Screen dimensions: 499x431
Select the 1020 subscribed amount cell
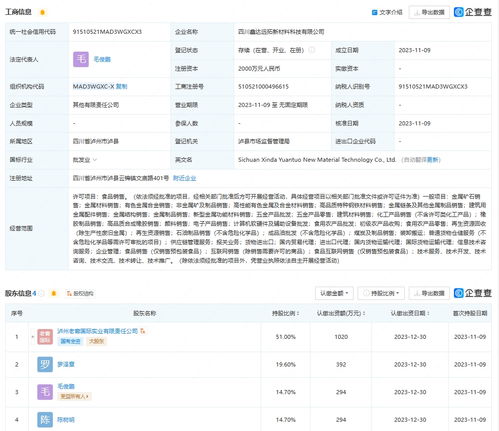tap(341, 337)
